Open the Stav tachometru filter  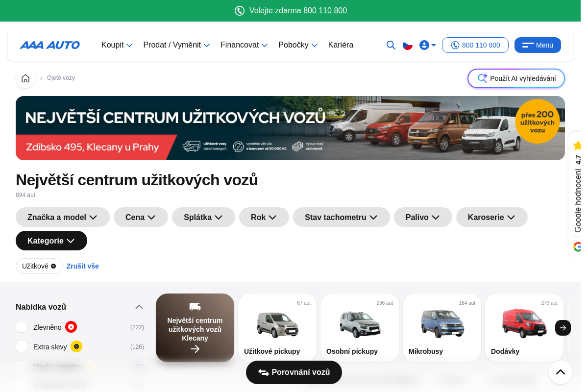342,217
